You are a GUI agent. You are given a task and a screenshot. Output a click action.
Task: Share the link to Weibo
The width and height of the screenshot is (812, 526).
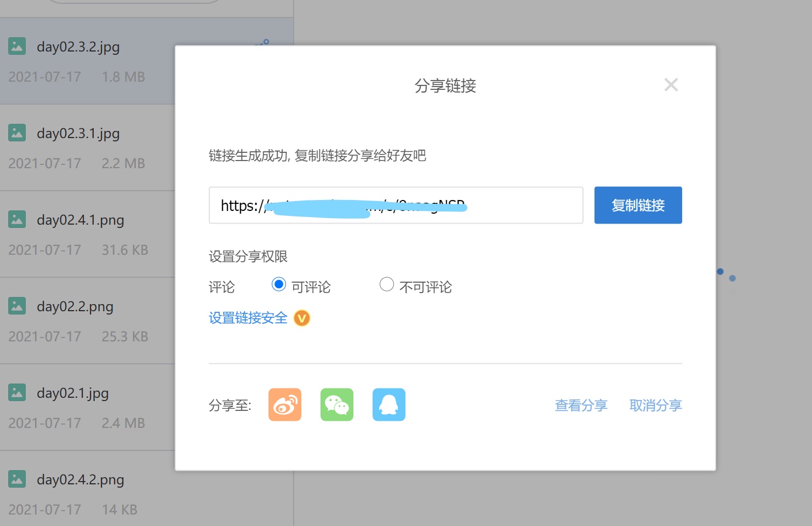(285, 405)
